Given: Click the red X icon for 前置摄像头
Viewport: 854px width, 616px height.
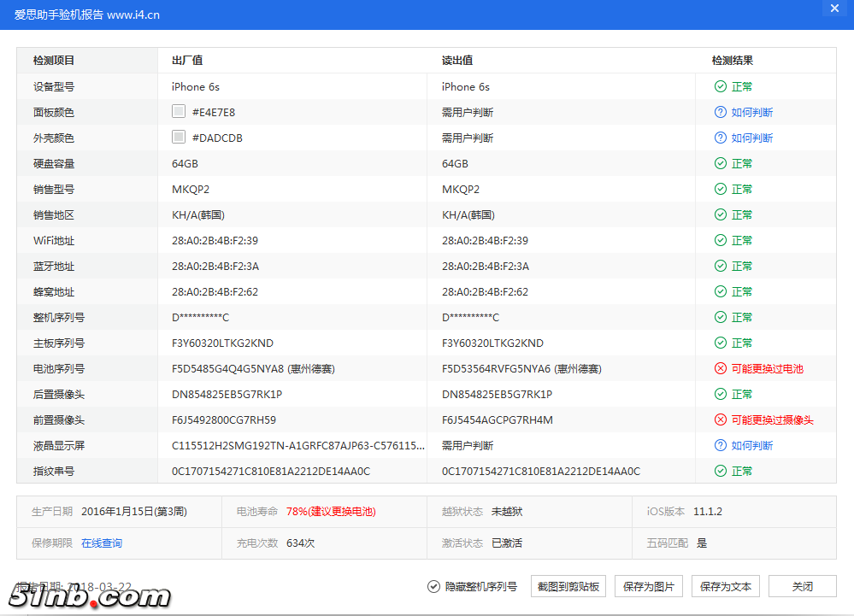Looking at the screenshot, I should click(721, 419).
